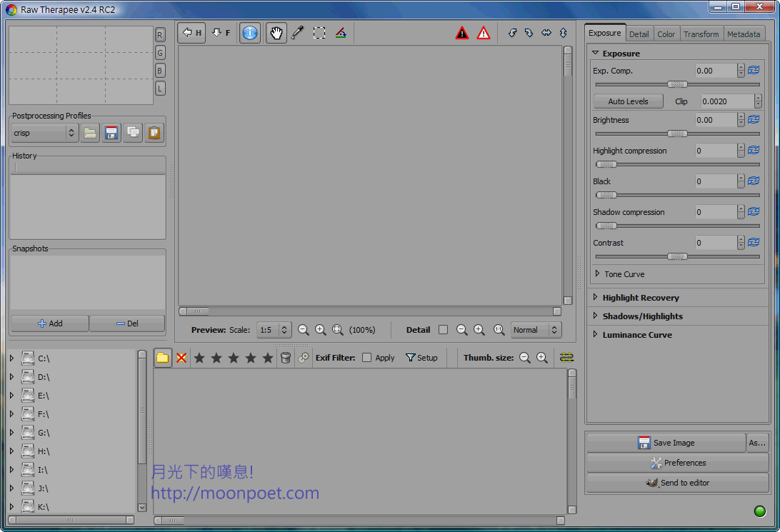Expand the C:\ drive tree node
Viewport: 780px width, 532px height.
(x=11, y=358)
